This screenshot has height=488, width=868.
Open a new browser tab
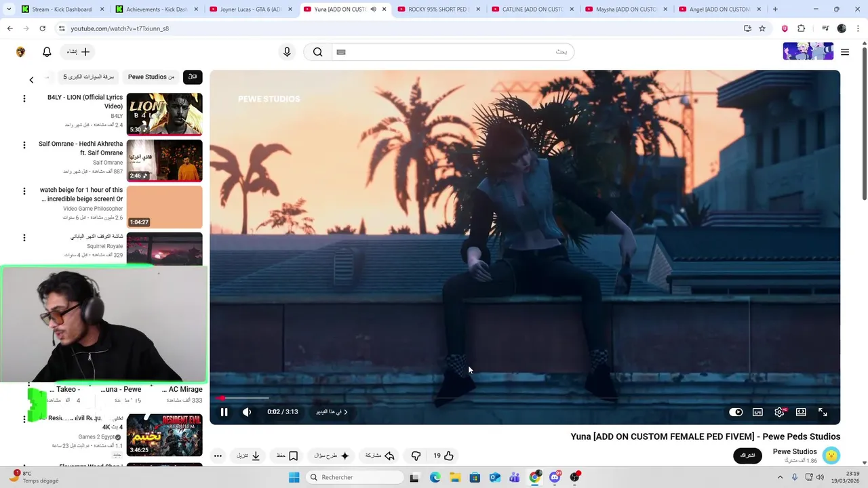pyautogui.click(x=775, y=9)
